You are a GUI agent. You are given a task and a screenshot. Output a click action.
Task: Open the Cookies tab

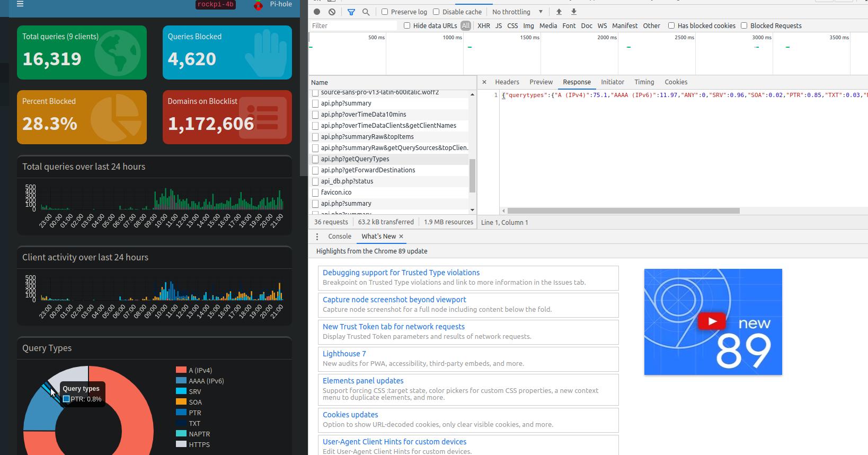[x=676, y=82]
